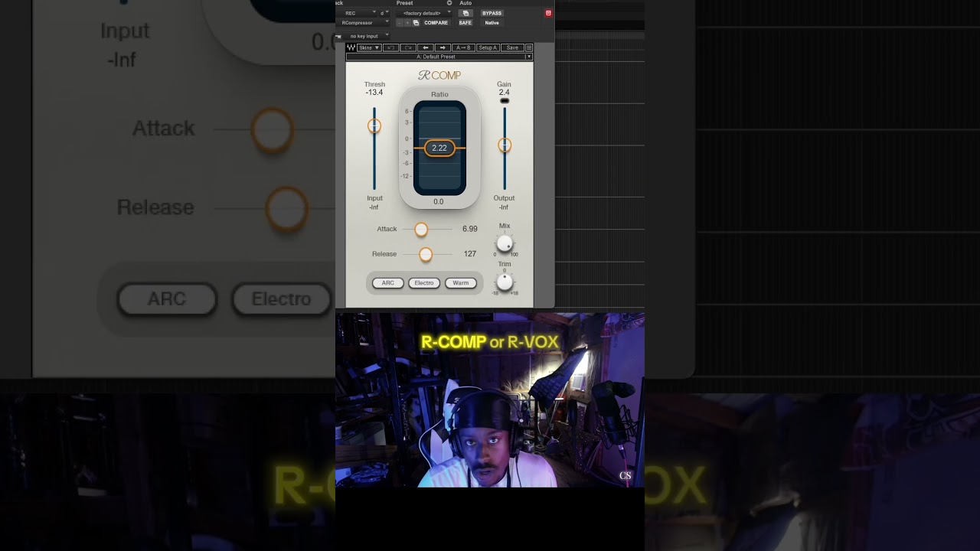Viewport: 980px width, 551px height.
Task: Open the Waves hamburger menu
Action: click(529, 47)
